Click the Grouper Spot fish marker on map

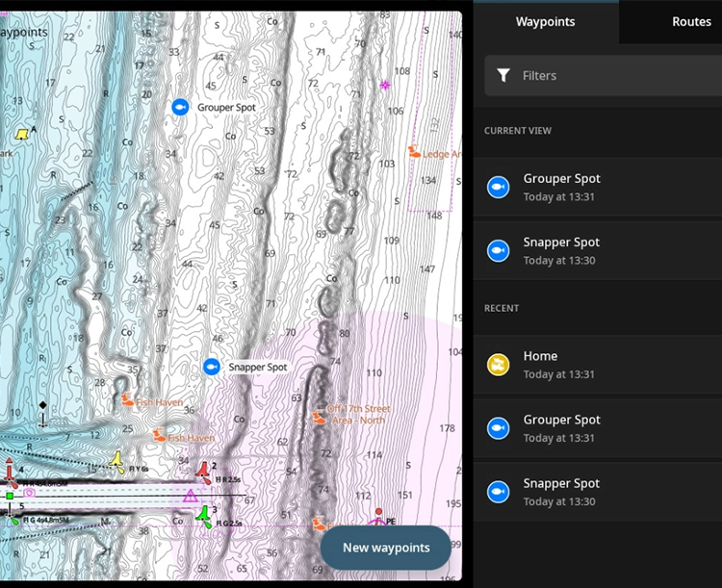pos(179,108)
